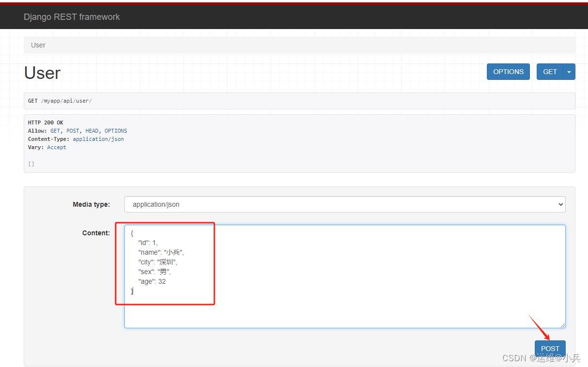Grab the resize handle of Content textarea
This screenshot has width=588, height=367.
[x=562, y=324]
